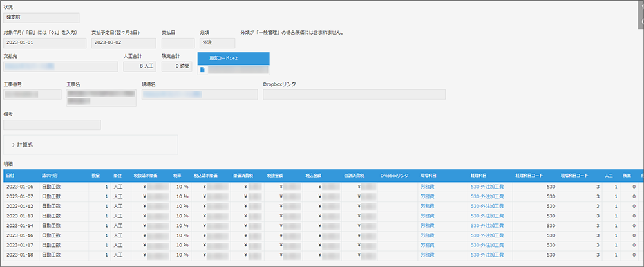Click the document icon under 顧客コード1+2
The image size is (644, 267).
pos(202,69)
